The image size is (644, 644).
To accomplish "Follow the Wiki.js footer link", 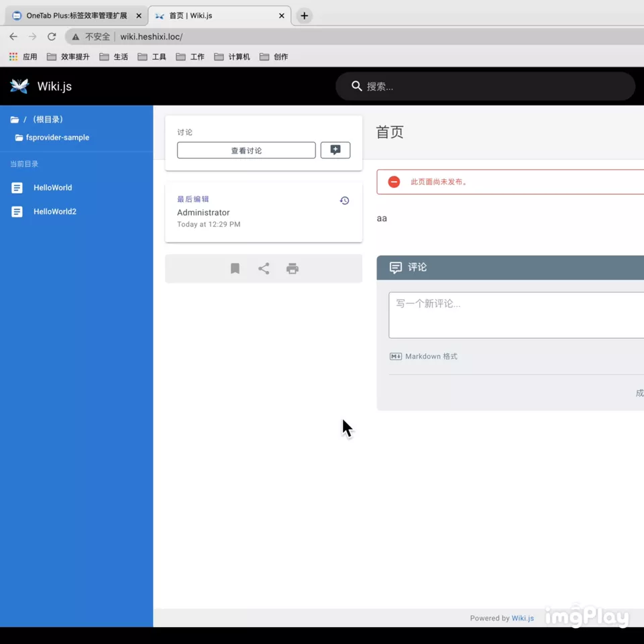I will [x=523, y=618].
